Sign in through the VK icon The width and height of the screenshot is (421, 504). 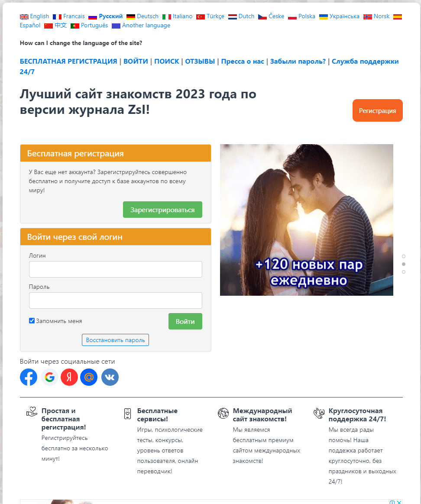tap(110, 377)
